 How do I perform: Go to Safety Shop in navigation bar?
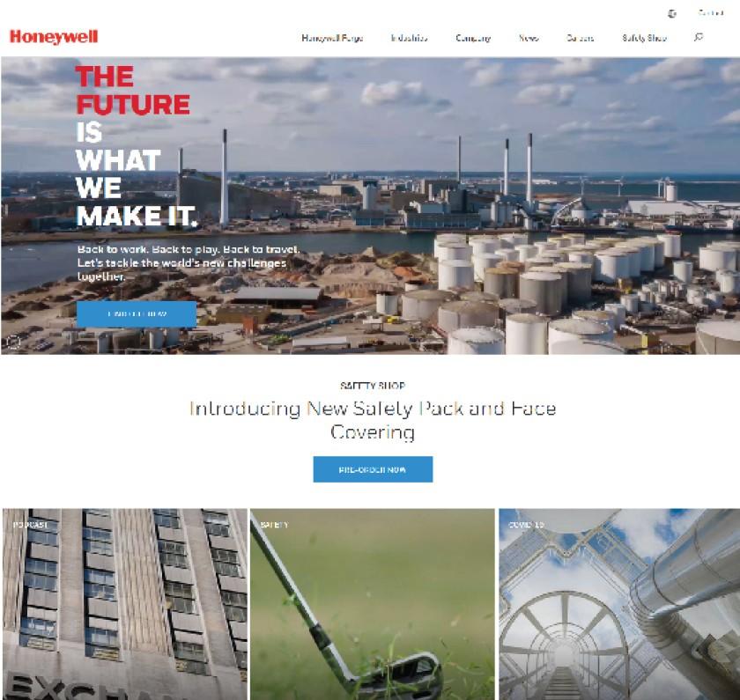pos(644,38)
